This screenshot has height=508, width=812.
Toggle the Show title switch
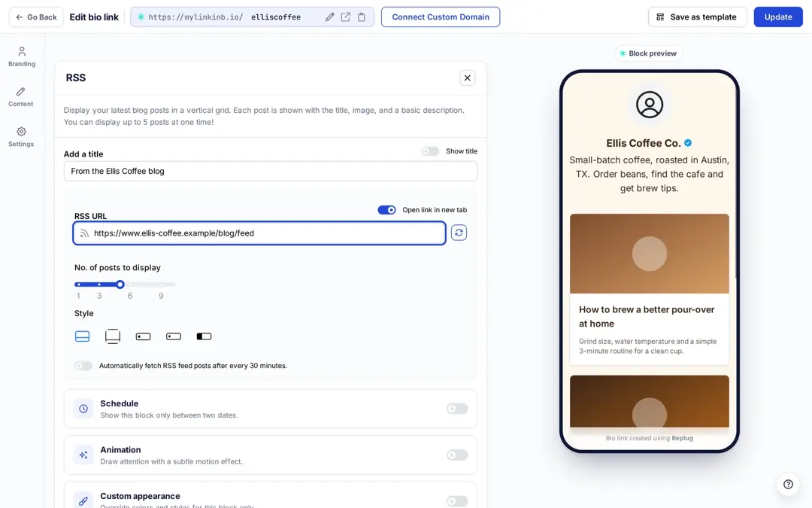(x=430, y=151)
